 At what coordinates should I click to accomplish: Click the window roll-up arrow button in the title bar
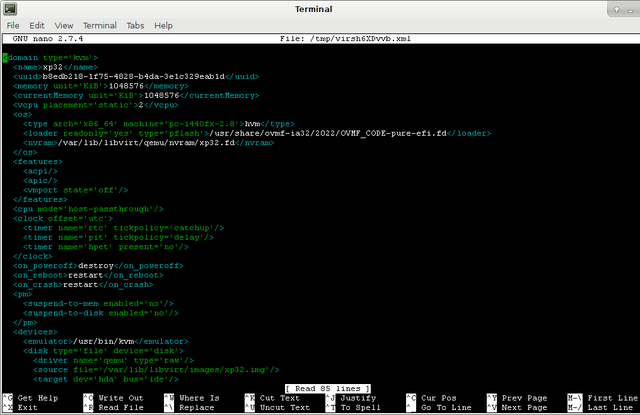pyautogui.click(x=616, y=9)
